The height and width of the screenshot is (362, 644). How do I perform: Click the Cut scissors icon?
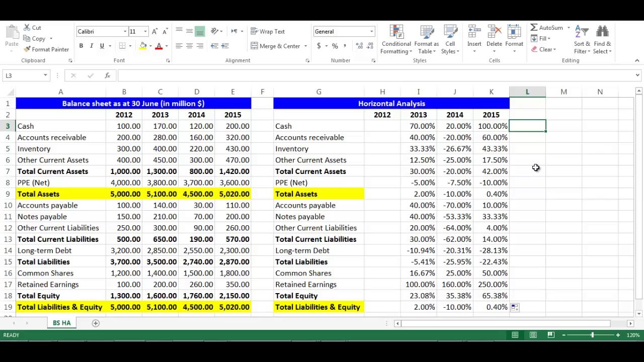coord(27,28)
